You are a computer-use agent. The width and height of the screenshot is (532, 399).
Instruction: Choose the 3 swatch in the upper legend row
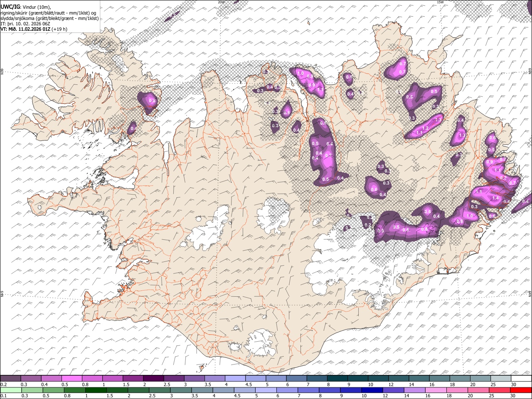point(194,379)
